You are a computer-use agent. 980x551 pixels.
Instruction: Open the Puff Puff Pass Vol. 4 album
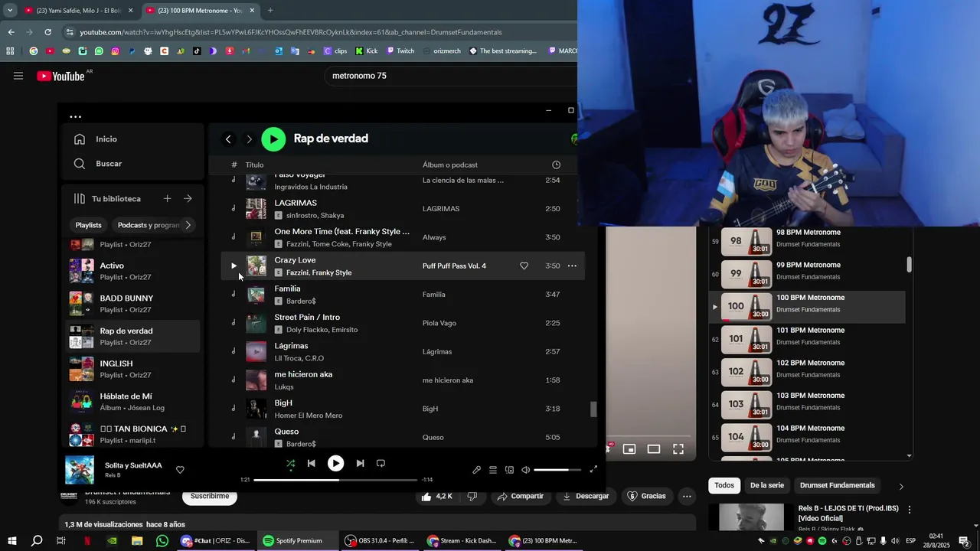click(454, 266)
